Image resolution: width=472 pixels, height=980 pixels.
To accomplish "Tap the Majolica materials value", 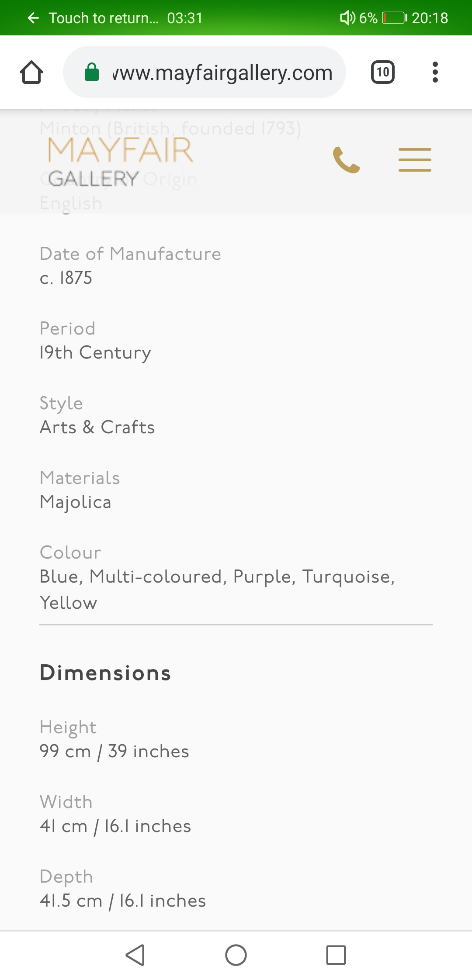I will [x=75, y=502].
